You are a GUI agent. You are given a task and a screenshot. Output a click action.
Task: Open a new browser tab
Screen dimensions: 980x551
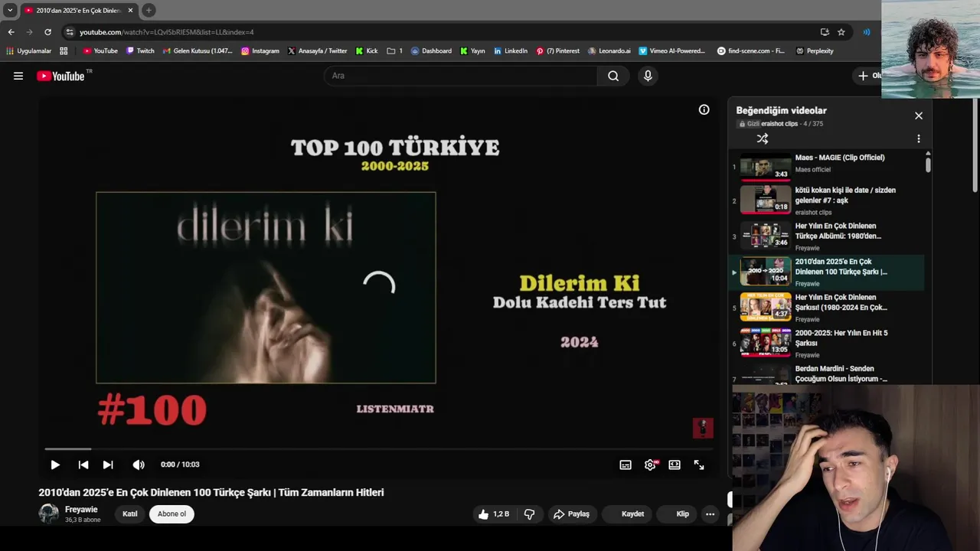[x=149, y=10]
